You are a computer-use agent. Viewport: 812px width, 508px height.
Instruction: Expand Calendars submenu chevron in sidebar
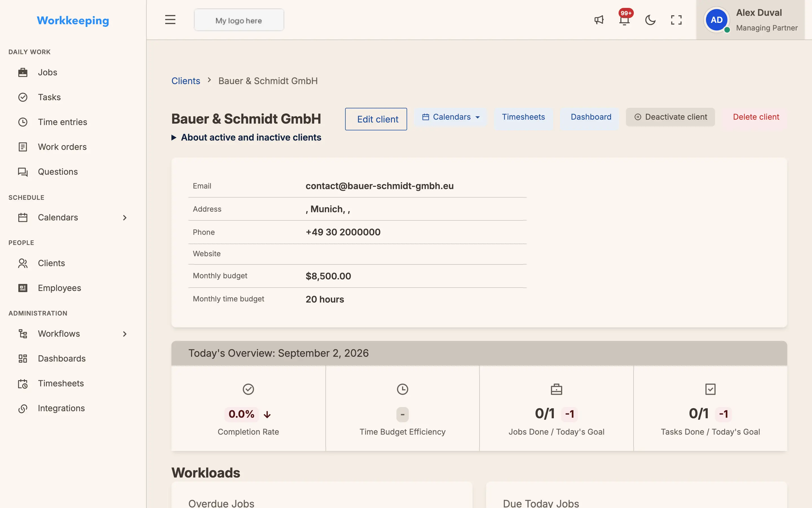pos(125,217)
